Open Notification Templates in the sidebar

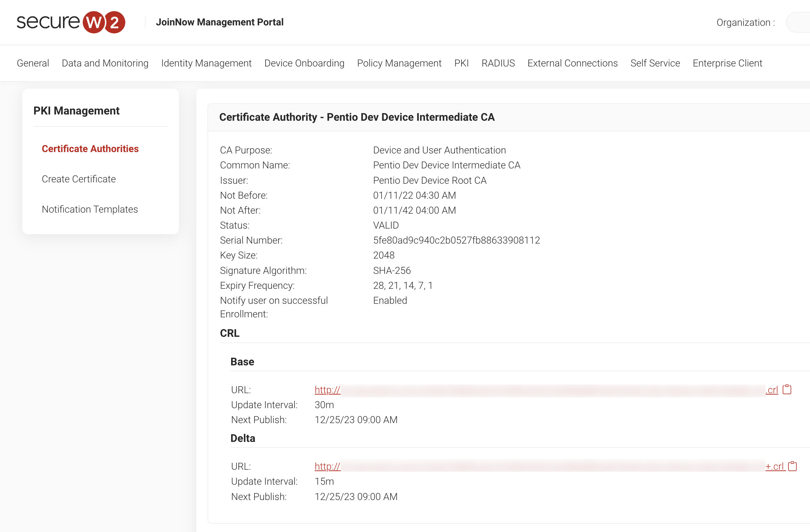[x=90, y=209]
